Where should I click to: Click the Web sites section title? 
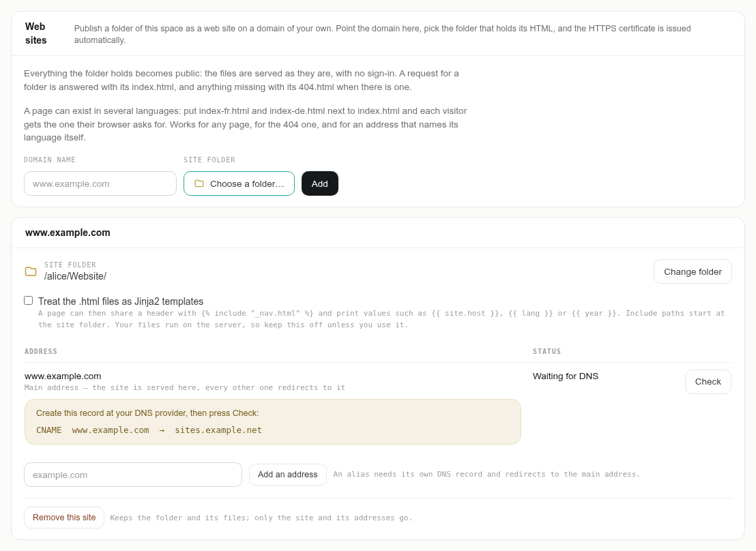click(35, 33)
